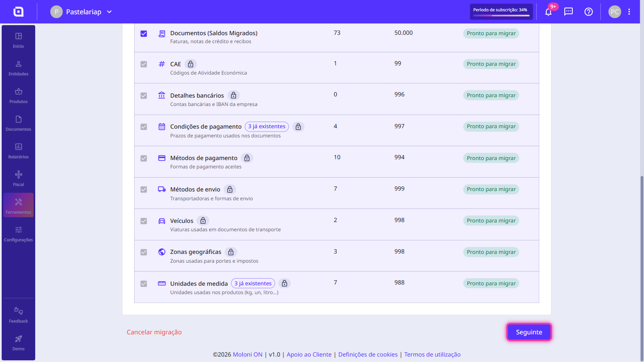The width and height of the screenshot is (644, 362).
Task: Uncheck the Documentos (Saldos Migrados) checkbox
Action: point(144,34)
